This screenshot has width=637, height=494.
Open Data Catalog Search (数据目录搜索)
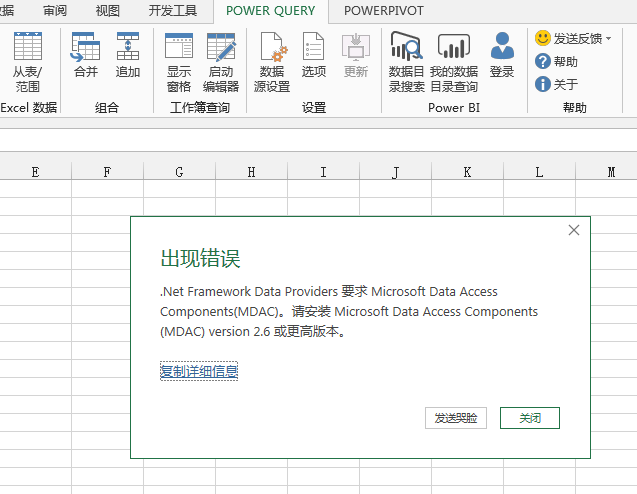click(x=406, y=62)
